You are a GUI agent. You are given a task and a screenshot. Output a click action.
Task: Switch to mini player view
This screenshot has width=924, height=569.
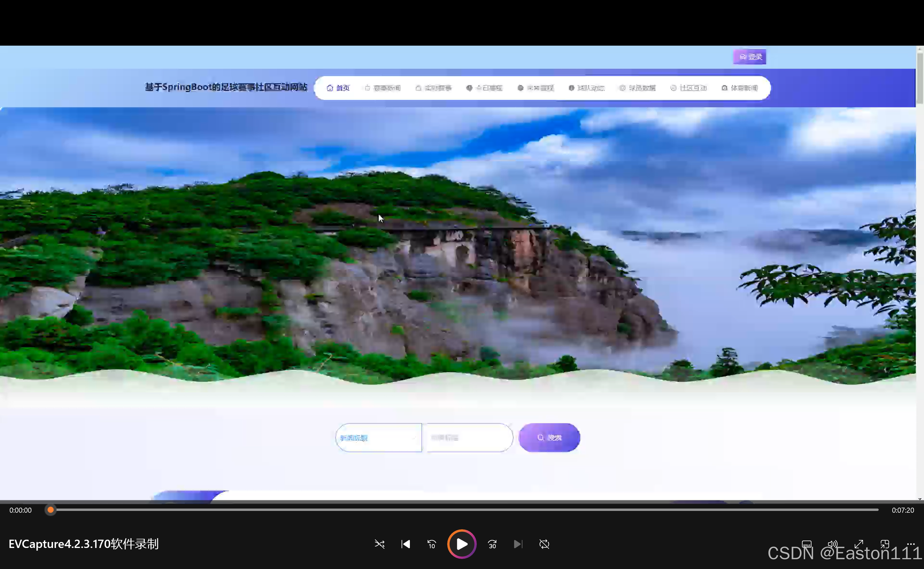coord(885,544)
